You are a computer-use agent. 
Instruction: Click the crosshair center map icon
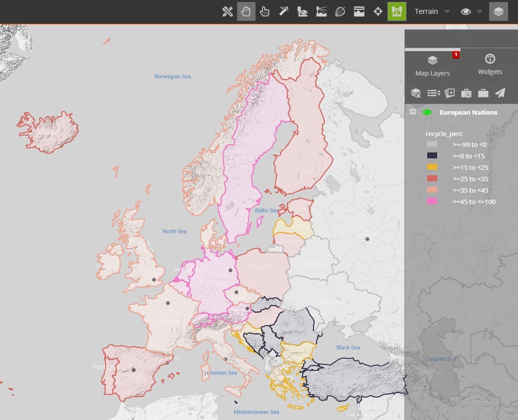click(378, 11)
